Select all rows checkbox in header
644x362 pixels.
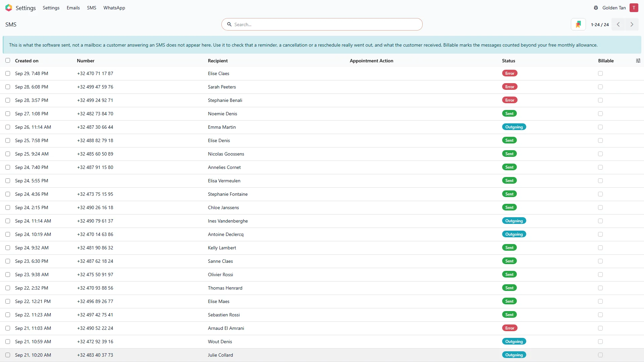pos(8,61)
